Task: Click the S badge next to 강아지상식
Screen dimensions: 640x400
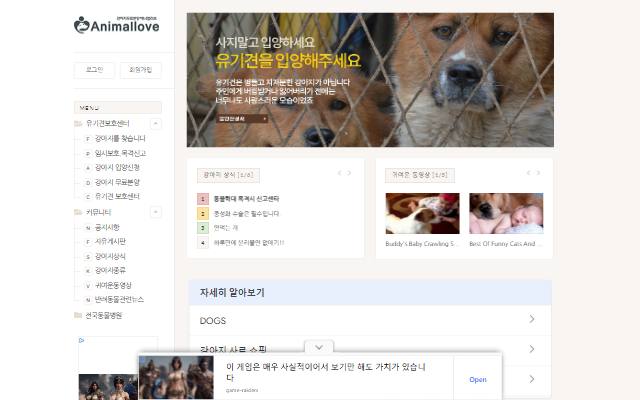Action: tap(88, 257)
